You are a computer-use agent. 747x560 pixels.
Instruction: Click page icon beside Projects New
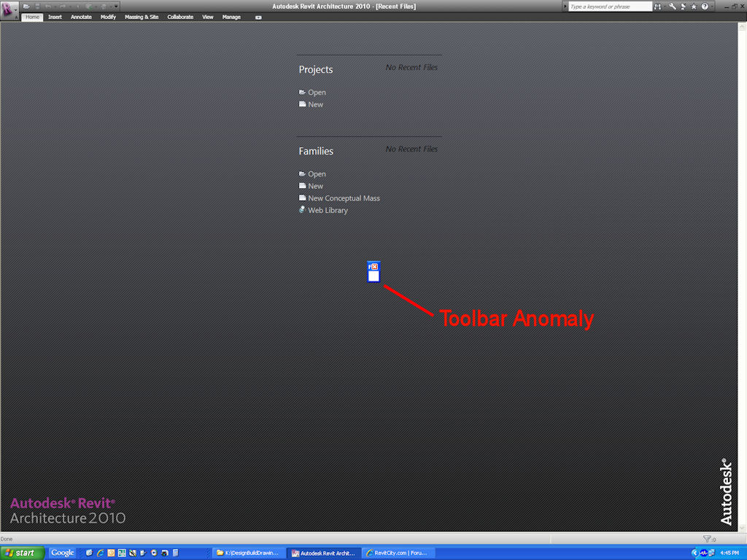302,104
